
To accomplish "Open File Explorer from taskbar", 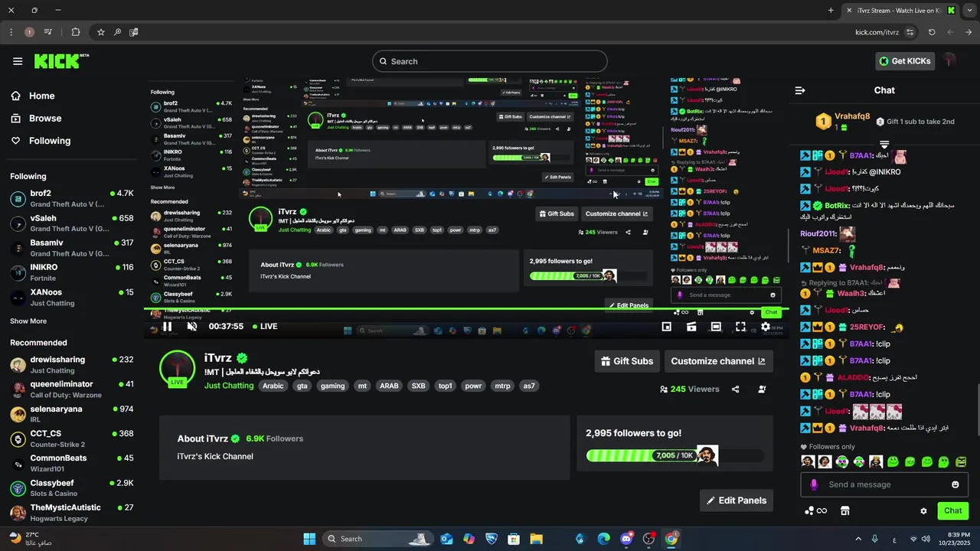I will (536, 539).
